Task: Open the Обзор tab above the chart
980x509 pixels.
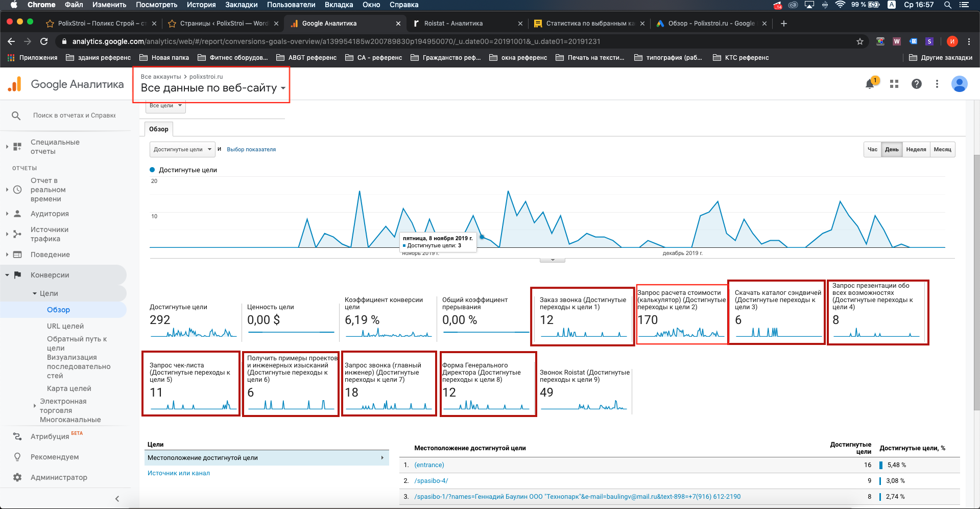Action: click(159, 129)
